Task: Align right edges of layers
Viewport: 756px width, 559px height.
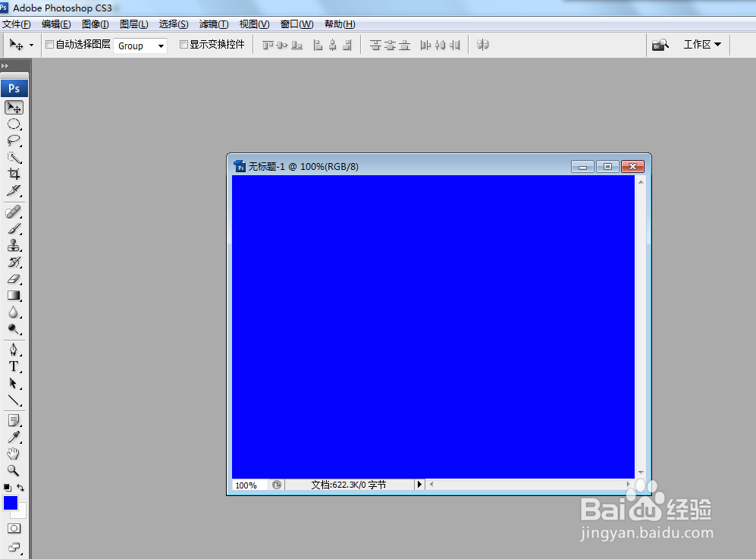Action: (x=347, y=45)
